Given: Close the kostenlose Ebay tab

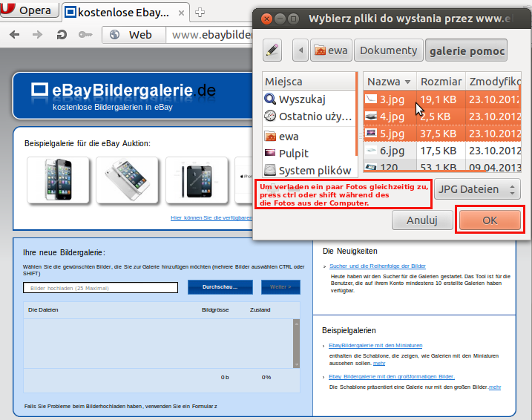Looking at the screenshot, I should tap(182, 13).
